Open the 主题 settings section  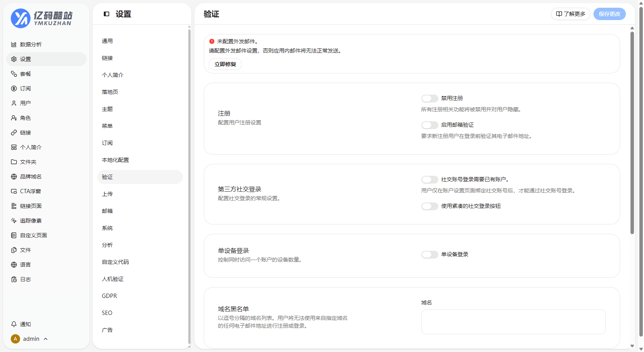(x=140, y=109)
